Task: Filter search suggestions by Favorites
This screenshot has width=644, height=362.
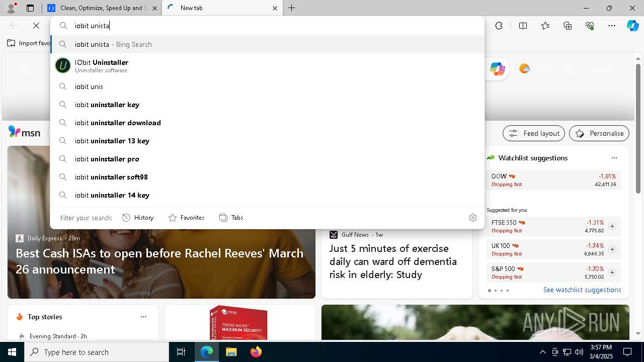Action: coord(186,218)
